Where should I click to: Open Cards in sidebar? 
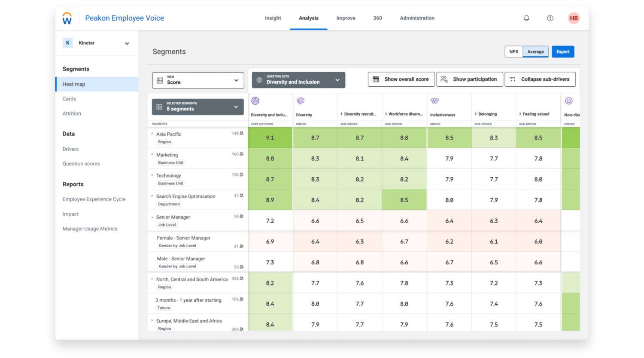pos(69,99)
